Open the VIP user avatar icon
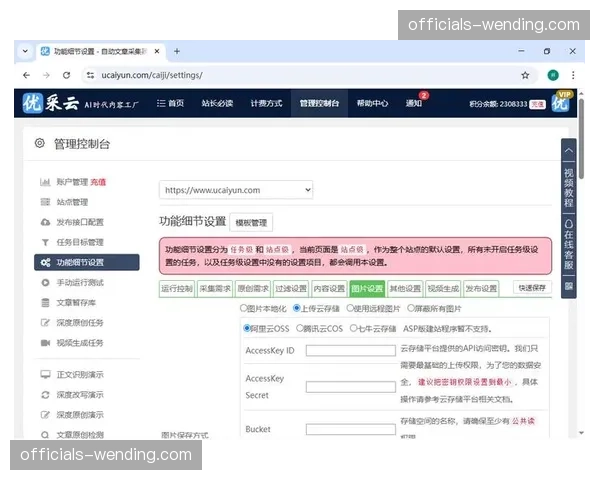 pos(561,102)
